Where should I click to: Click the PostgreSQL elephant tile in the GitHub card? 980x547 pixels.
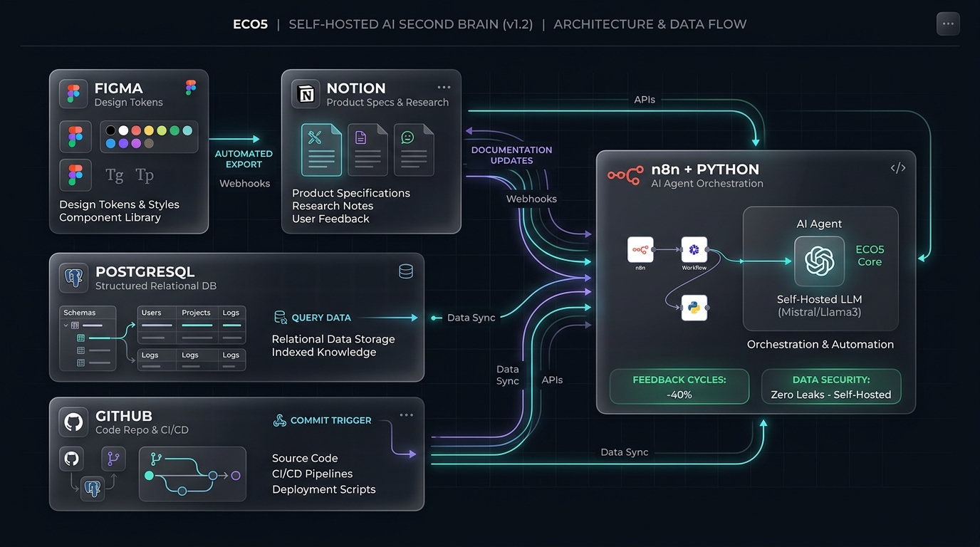coord(92,488)
